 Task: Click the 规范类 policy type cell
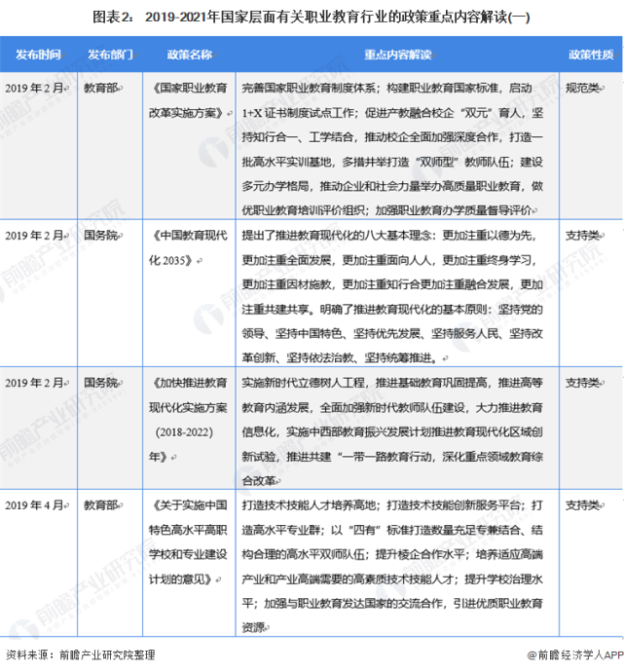[582, 88]
